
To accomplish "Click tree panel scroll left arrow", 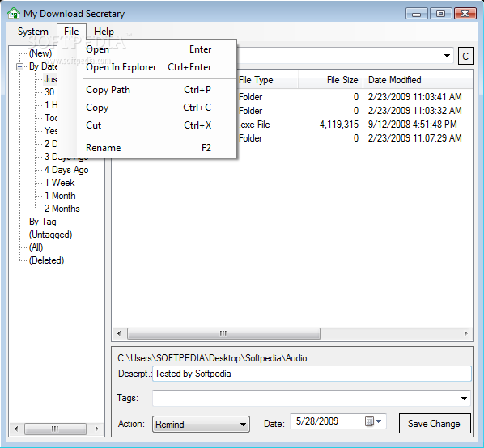I will pos(16,429).
